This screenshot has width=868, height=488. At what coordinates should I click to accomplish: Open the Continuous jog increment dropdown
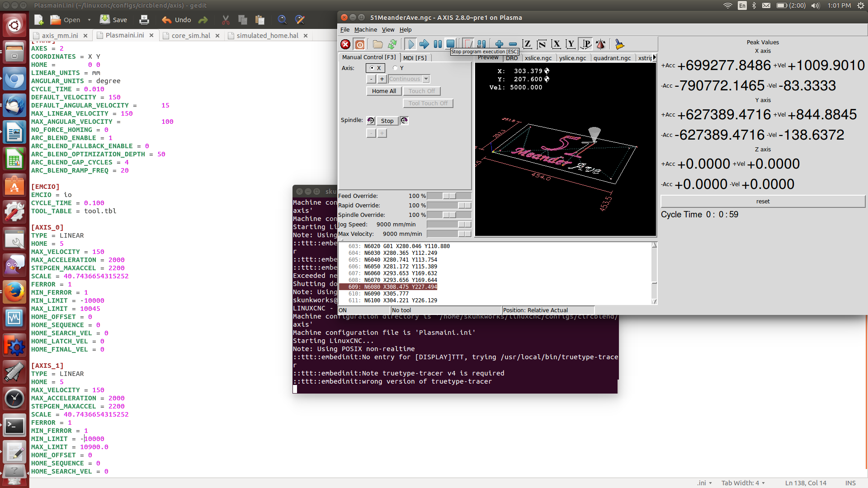coord(426,79)
